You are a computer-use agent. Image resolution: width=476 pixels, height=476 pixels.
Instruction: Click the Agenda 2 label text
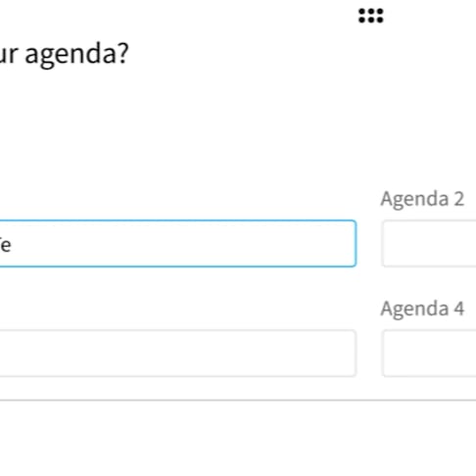[x=422, y=199]
